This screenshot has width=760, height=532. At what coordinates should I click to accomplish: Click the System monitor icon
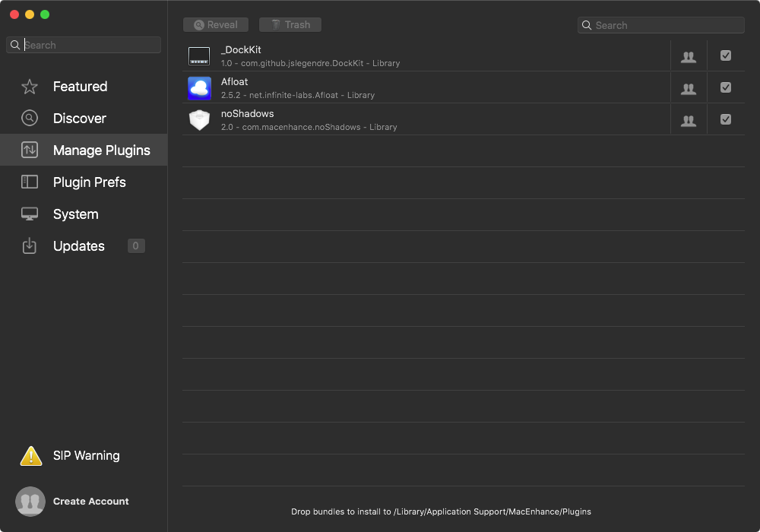click(x=30, y=214)
